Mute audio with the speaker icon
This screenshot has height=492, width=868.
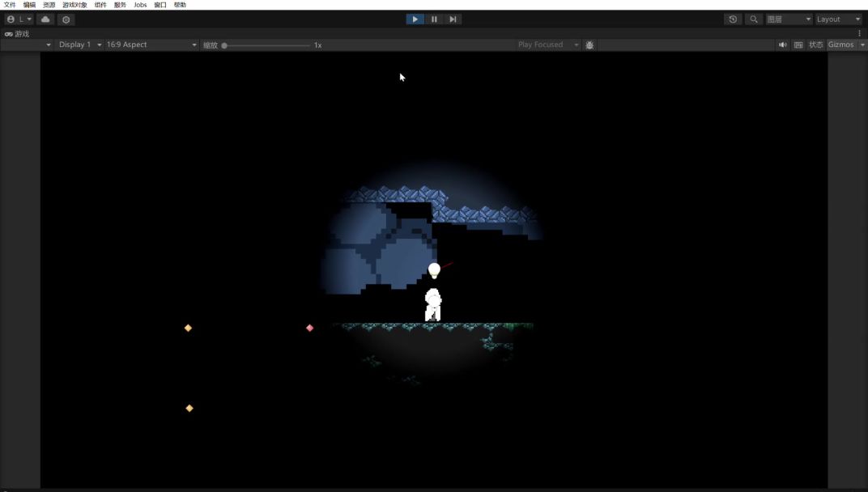tap(782, 45)
